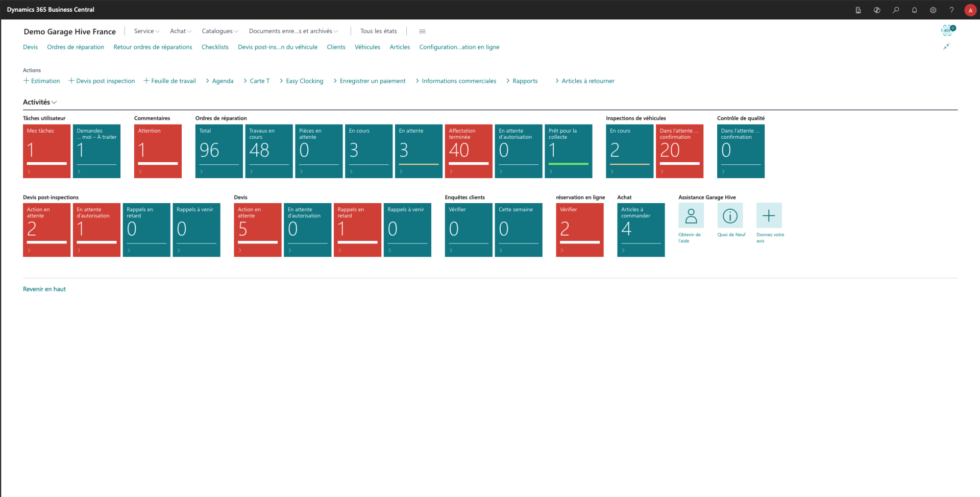Open the settings gear icon
The width and height of the screenshot is (980, 497).
pyautogui.click(x=933, y=10)
